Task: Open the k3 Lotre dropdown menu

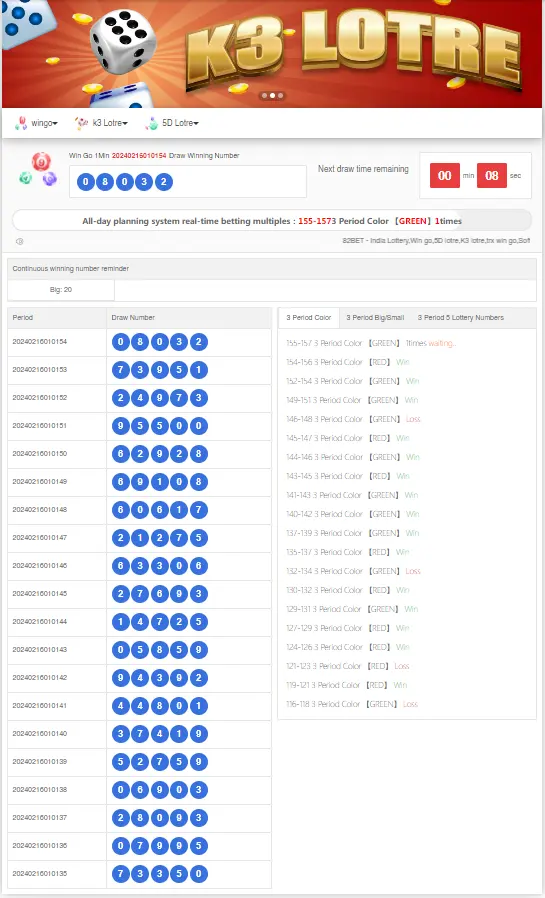Action: 110,123
